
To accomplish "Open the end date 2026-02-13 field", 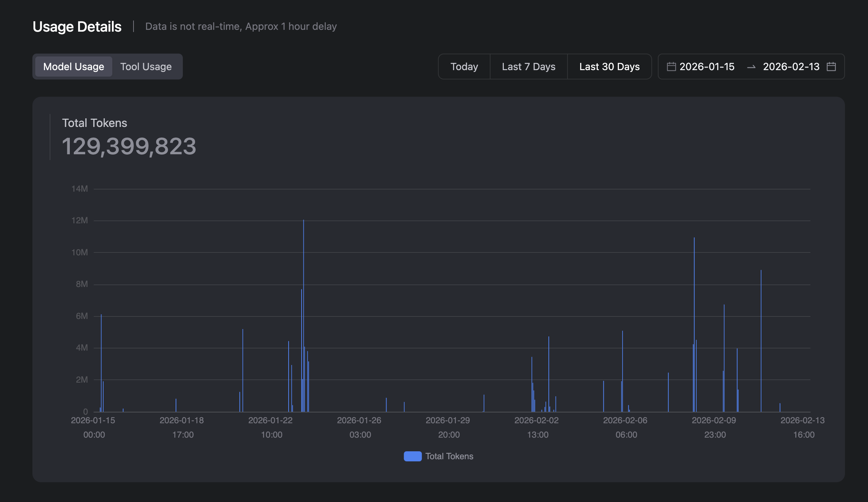I will pyautogui.click(x=791, y=67).
